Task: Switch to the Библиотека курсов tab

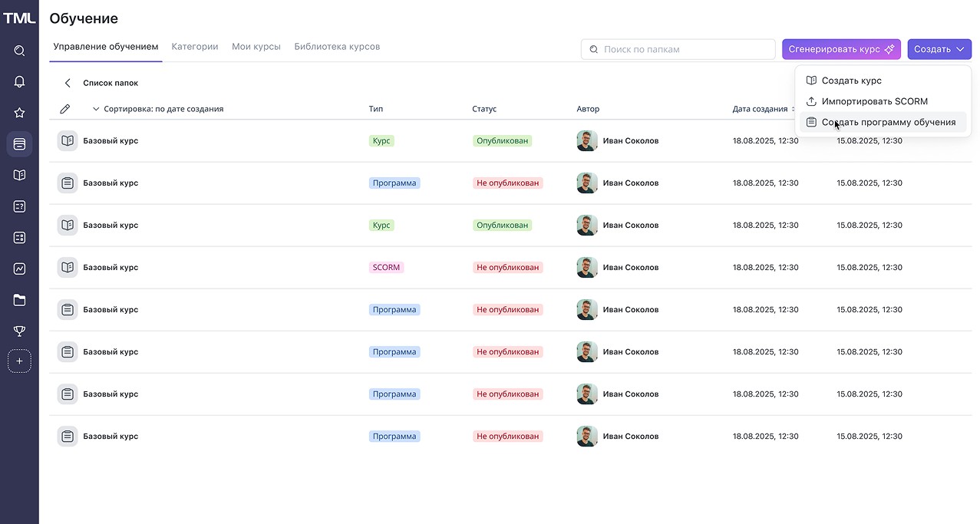Action: [337, 47]
